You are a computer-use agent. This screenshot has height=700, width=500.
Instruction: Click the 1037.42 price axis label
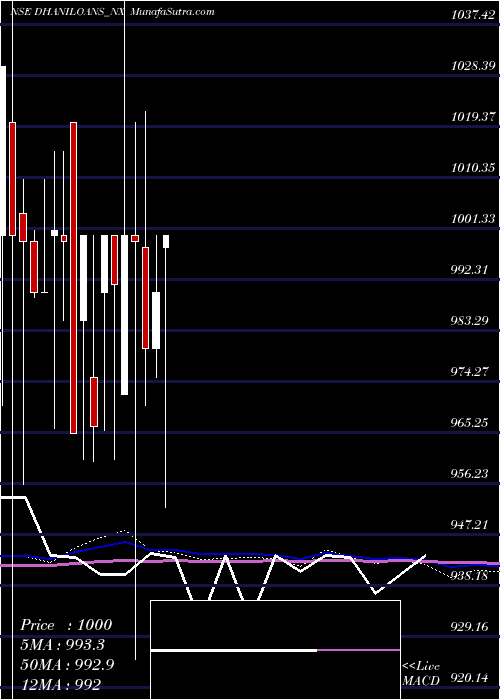point(474,15)
